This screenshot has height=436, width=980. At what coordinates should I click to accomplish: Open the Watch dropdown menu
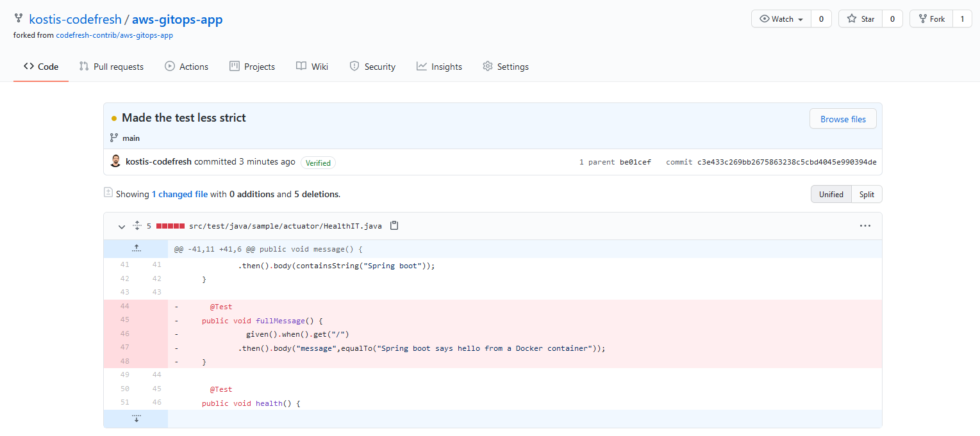coord(781,19)
